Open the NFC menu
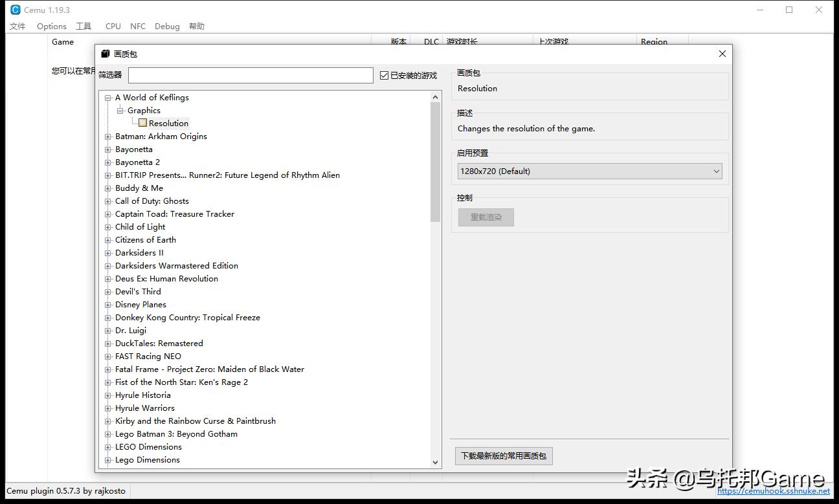Screen dimensions: 839x504 click(x=138, y=27)
